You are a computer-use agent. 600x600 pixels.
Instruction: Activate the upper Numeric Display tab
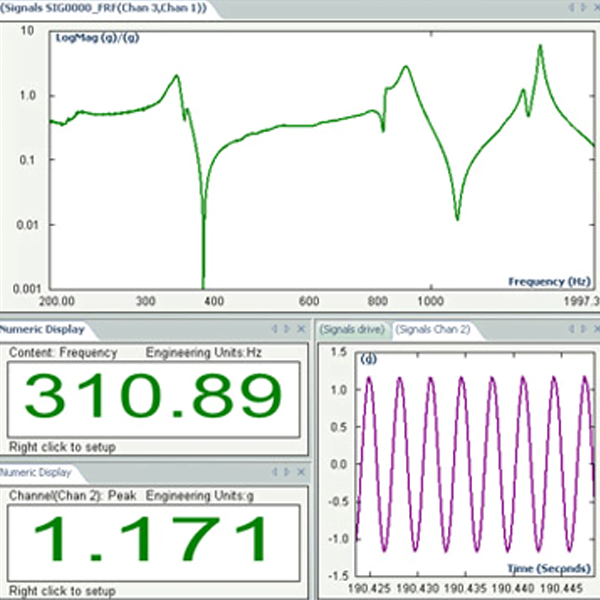(42, 329)
